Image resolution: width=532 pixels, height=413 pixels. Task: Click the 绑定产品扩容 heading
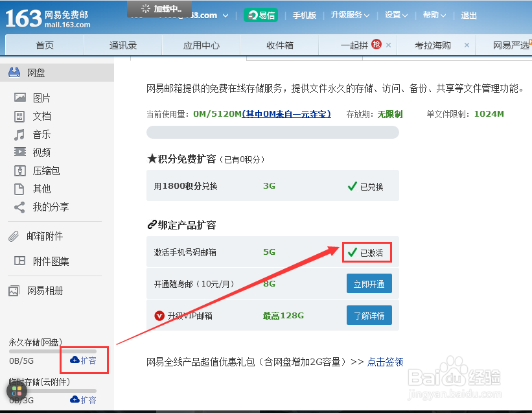pos(182,225)
